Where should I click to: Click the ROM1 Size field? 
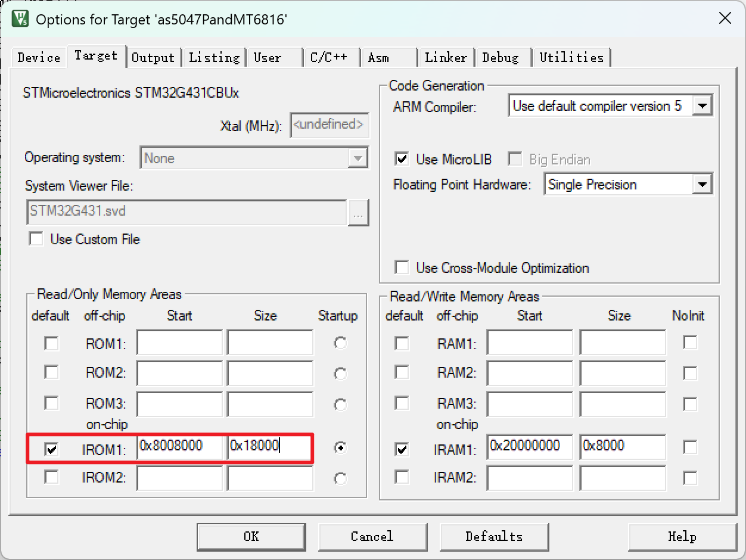[x=270, y=343]
